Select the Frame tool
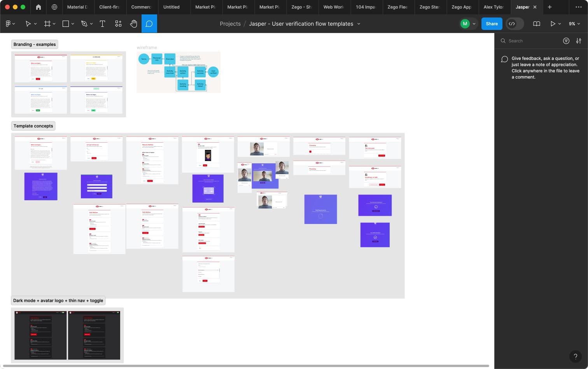Image resolution: width=588 pixels, height=369 pixels. click(46, 24)
